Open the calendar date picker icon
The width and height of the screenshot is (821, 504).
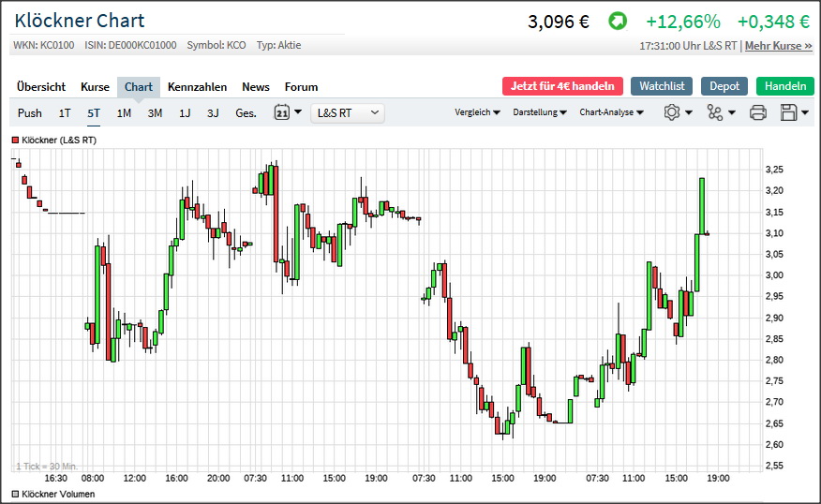[x=282, y=112]
